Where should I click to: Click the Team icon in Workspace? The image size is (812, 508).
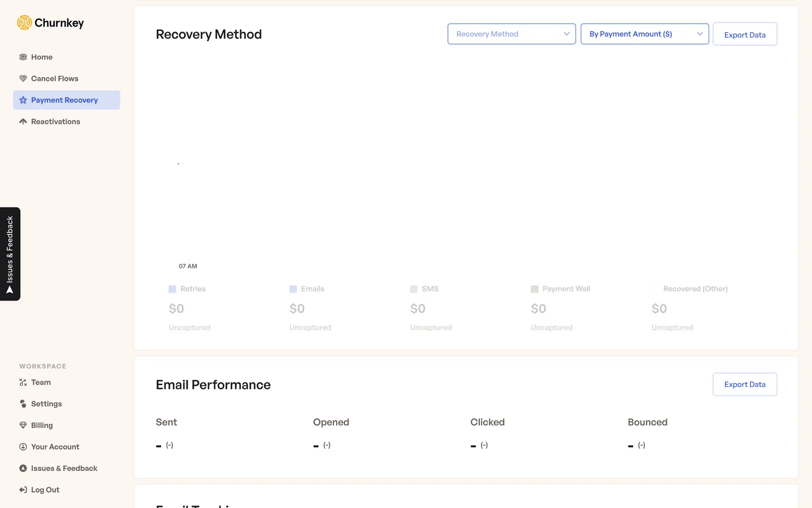click(x=23, y=383)
